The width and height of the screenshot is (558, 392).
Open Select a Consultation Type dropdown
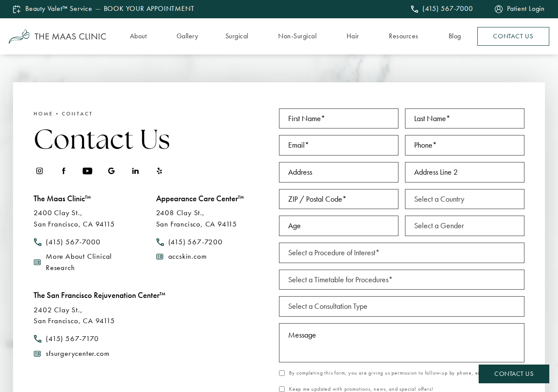point(401,306)
